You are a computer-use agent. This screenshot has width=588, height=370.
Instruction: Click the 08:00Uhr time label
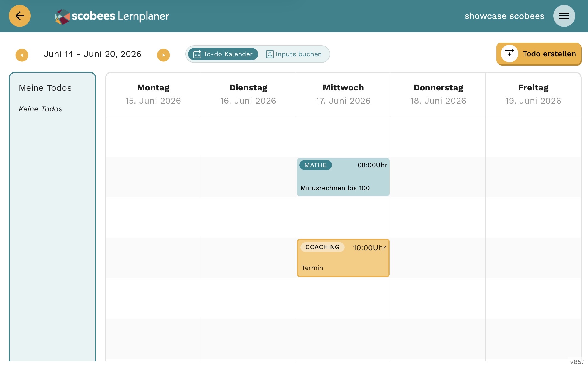coord(372,165)
